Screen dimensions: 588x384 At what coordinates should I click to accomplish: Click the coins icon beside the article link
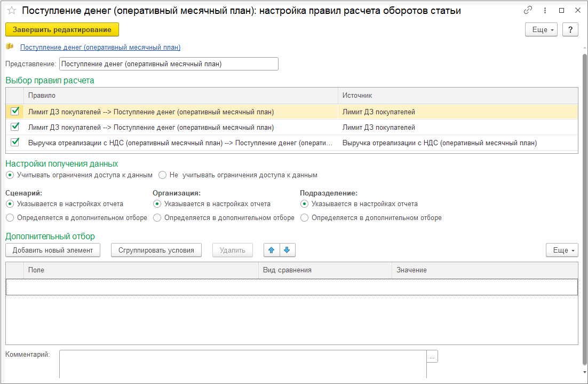10,47
